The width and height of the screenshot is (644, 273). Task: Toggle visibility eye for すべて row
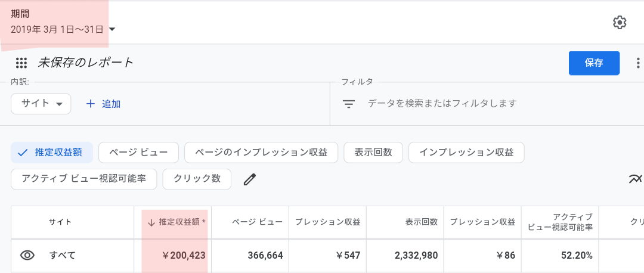27,255
